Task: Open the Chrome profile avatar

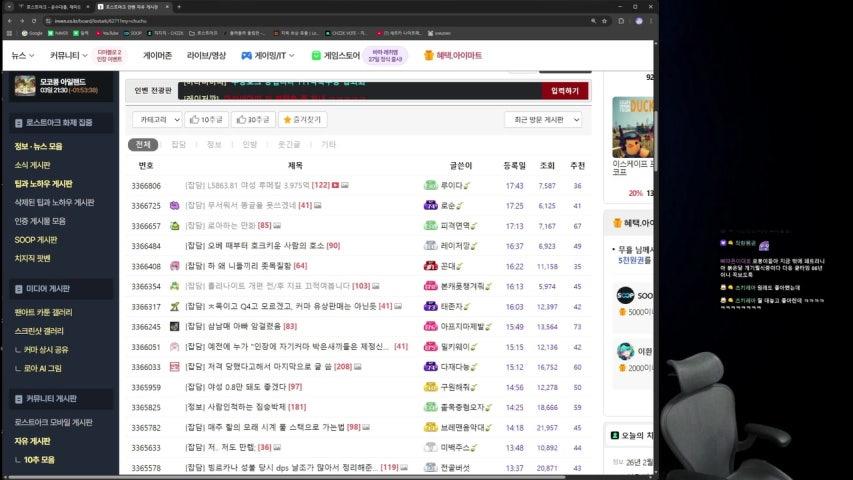Action: coord(639,21)
